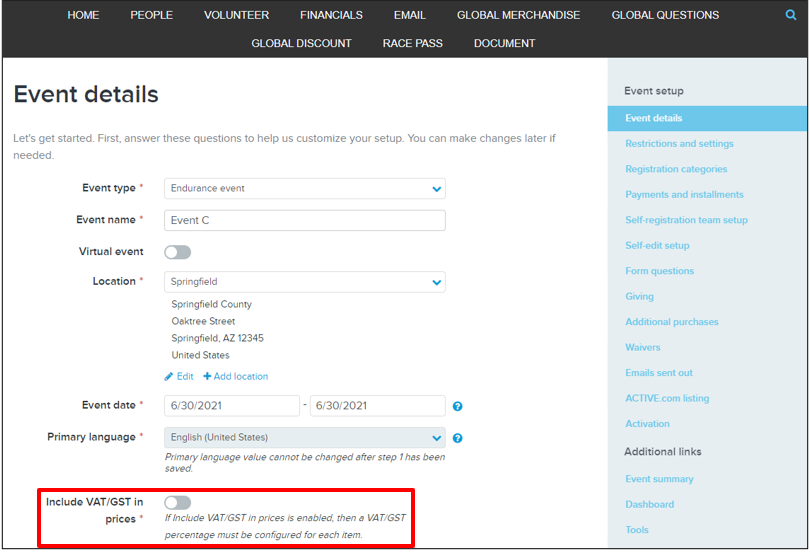This screenshot has height=555, width=810.
Task: Open the Dashboard link in Additional links
Action: (649, 504)
